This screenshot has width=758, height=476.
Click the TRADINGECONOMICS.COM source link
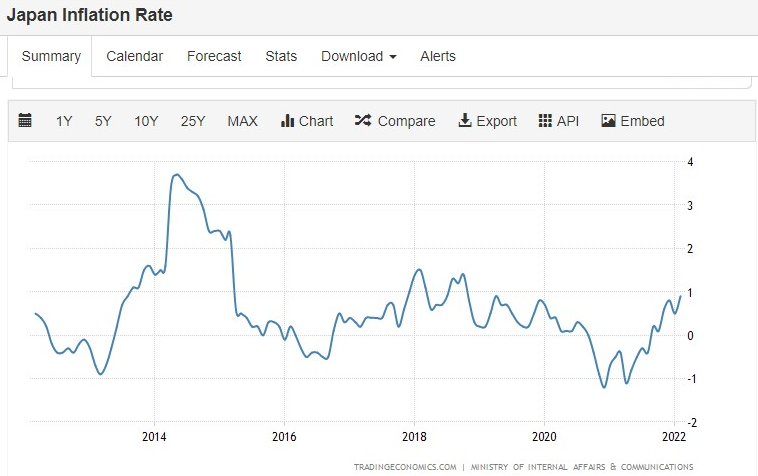[405, 467]
